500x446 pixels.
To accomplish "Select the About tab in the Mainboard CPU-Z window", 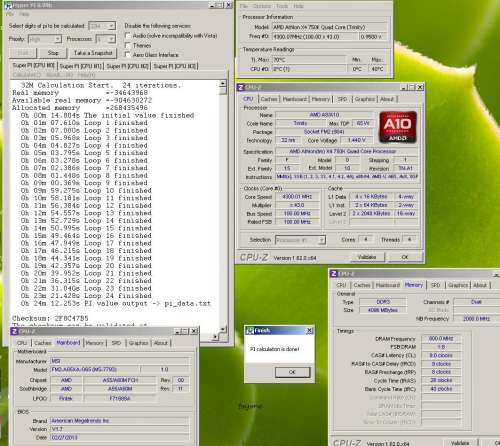I will 161,343.
